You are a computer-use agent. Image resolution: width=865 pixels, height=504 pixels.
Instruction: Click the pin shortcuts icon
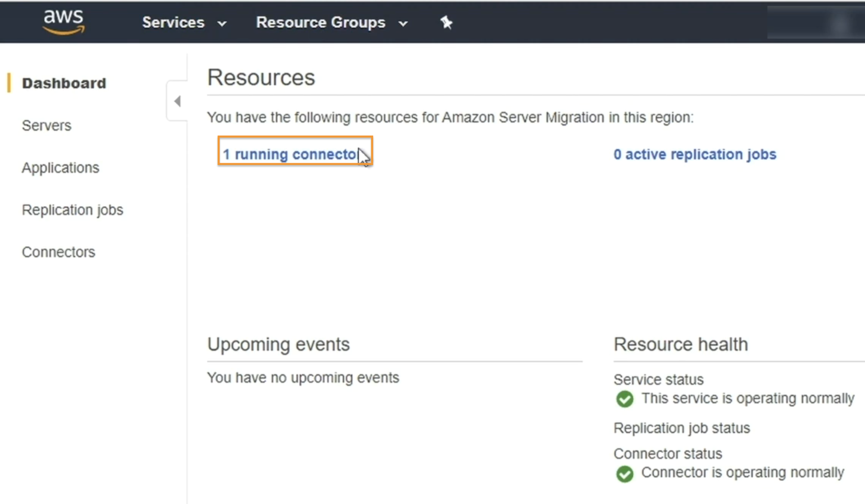(x=446, y=22)
